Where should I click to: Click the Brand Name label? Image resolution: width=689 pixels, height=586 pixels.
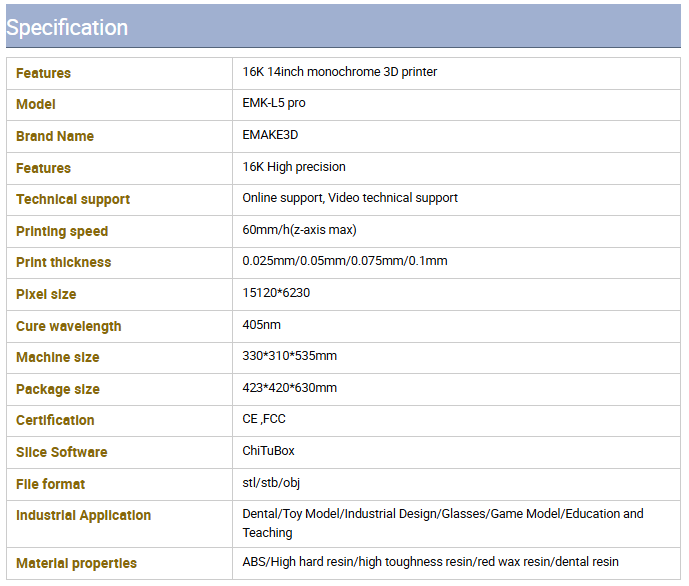[55, 136]
